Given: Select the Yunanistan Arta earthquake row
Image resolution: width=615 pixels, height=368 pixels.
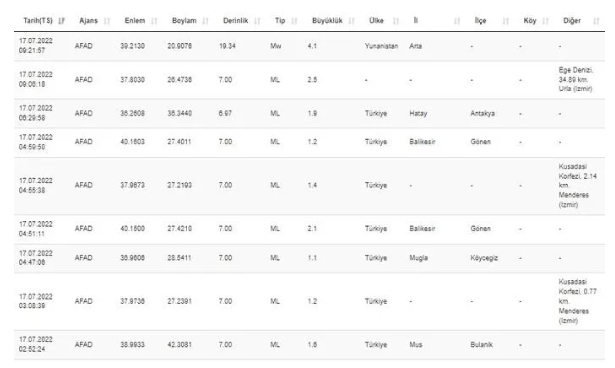Looking at the screenshot, I should (x=309, y=46).
